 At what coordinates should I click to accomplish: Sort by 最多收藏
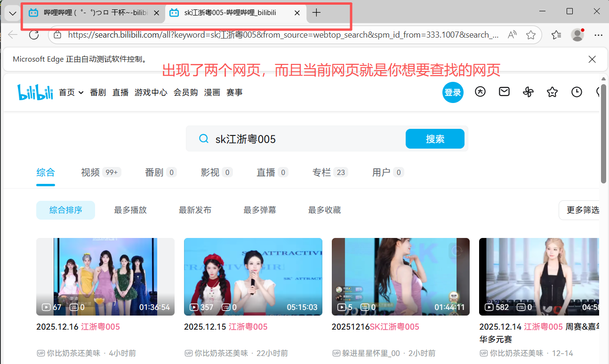click(324, 210)
